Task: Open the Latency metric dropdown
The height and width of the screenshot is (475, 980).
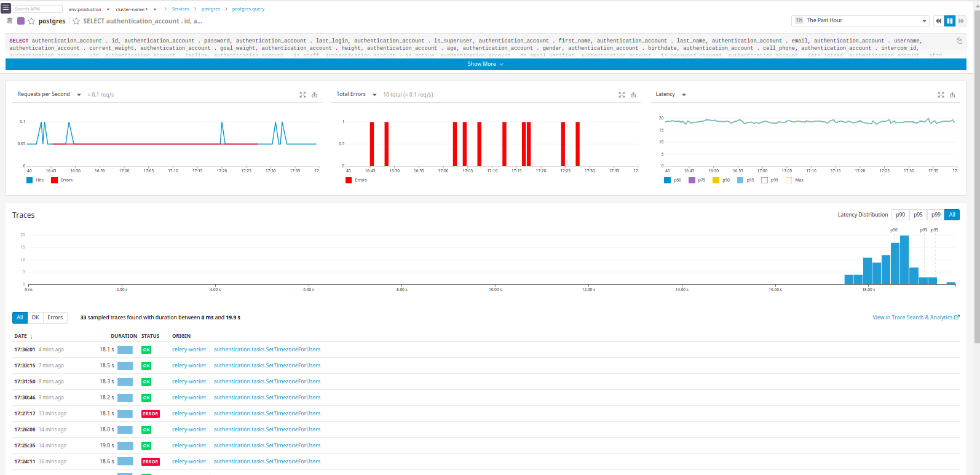Action: (x=671, y=95)
